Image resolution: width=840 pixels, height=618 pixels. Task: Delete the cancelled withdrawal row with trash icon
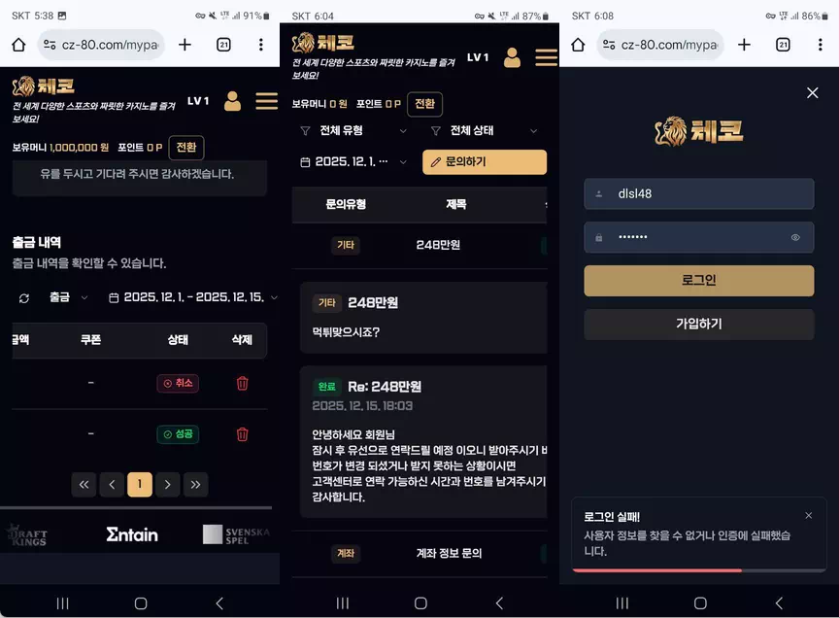click(242, 383)
